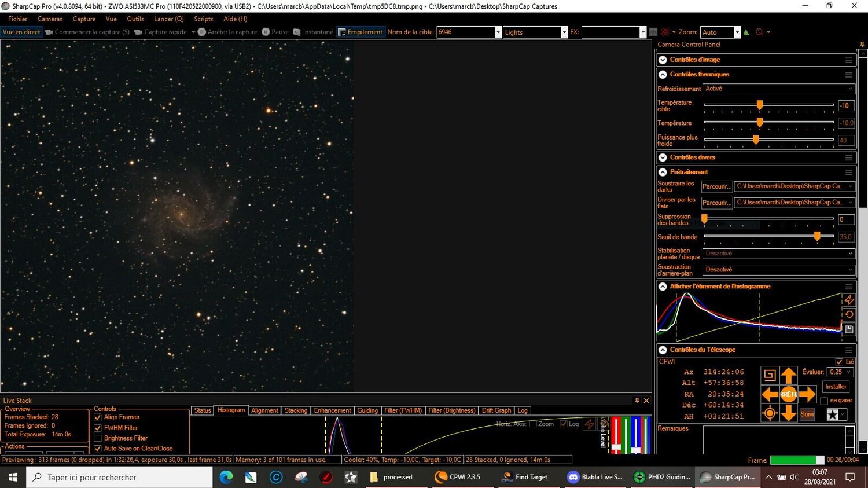Enable the 'se garer' parking checkbox
The height and width of the screenshot is (488, 868).
824,401
